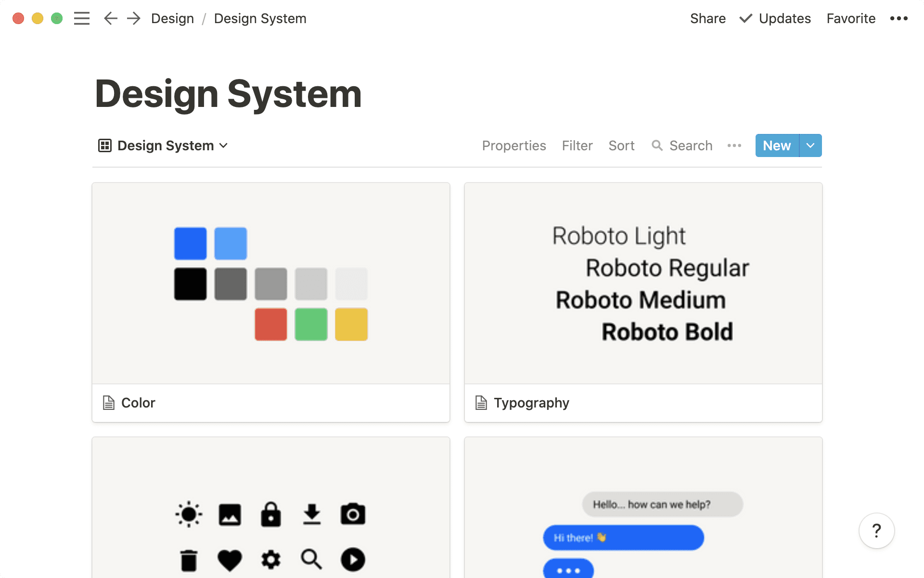Click the help question mark button
Viewport: 924px width, 578px height.
(876, 530)
